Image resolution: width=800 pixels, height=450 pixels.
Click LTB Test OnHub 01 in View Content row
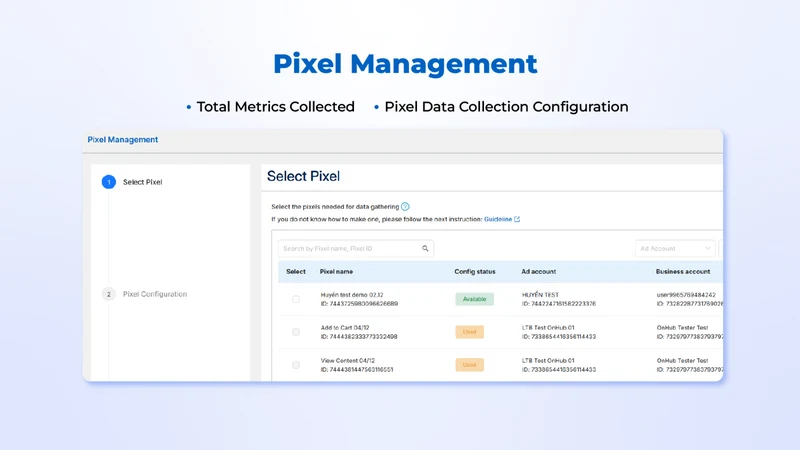point(548,361)
